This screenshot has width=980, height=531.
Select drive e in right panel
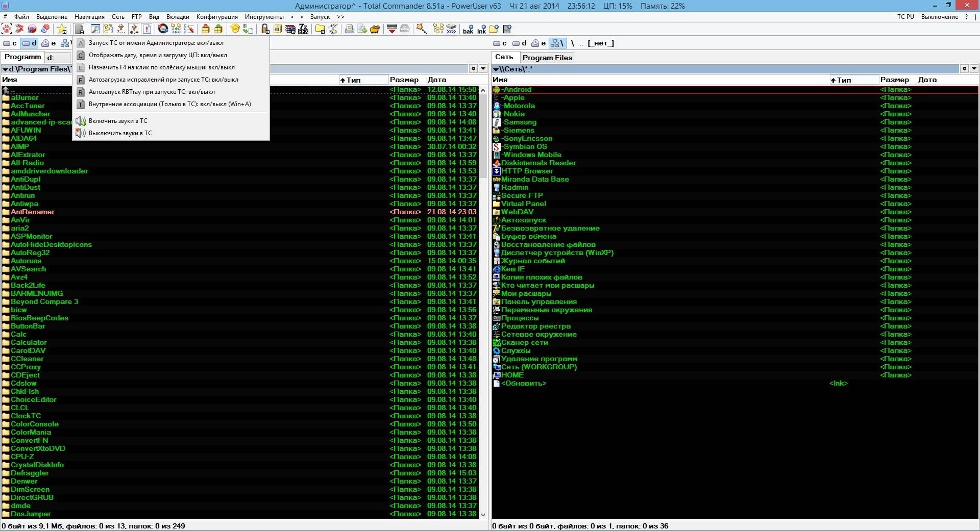tap(538, 43)
